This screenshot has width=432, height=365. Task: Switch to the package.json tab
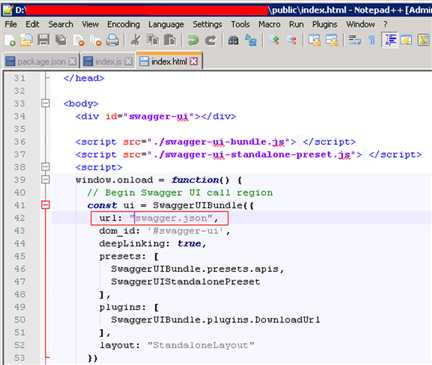click(x=41, y=62)
